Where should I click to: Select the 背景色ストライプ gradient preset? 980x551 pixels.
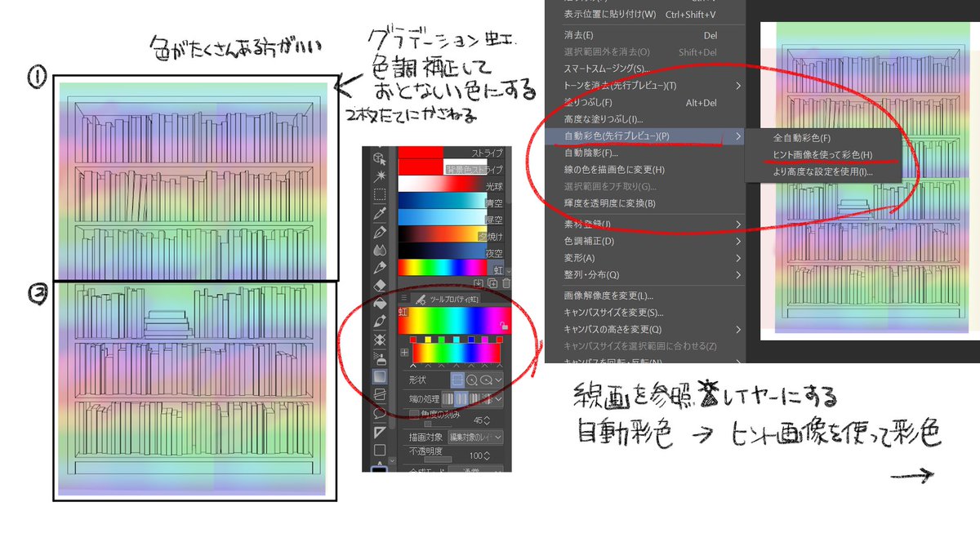pos(451,167)
